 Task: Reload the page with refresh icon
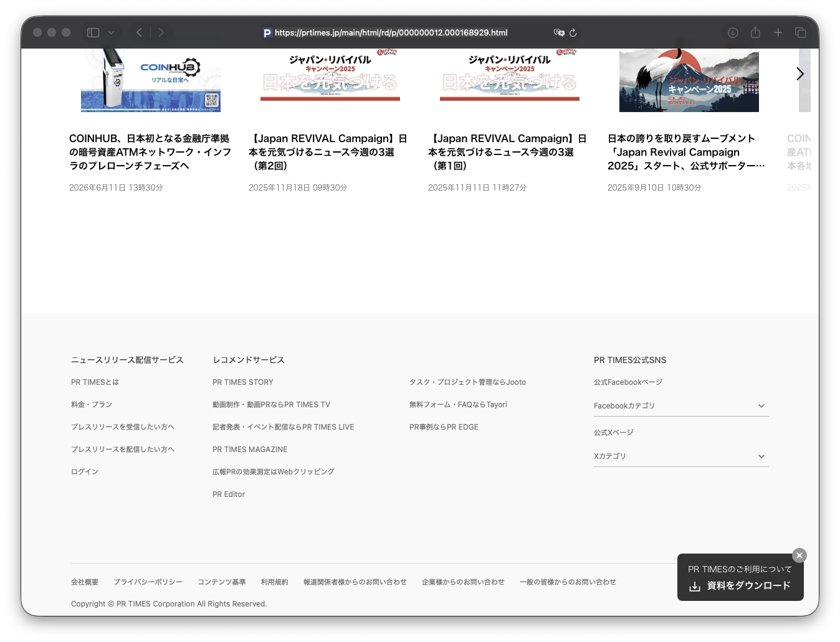pos(573,32)
